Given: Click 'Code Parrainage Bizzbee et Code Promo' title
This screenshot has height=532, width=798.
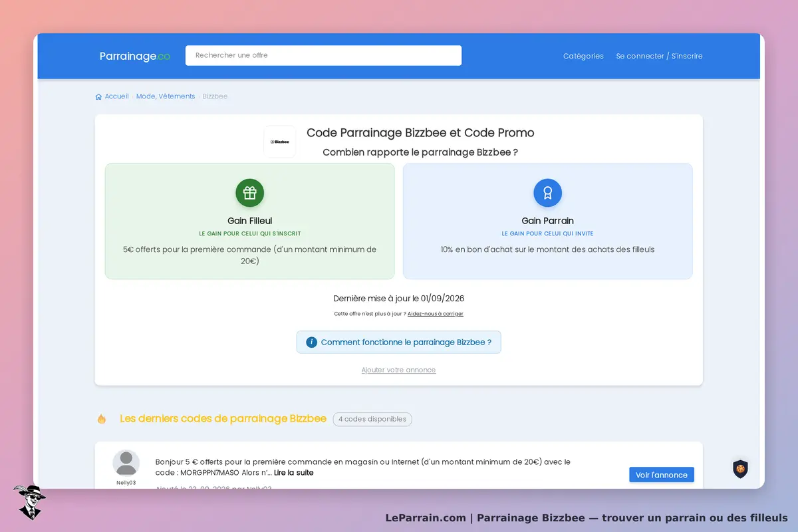Looking at the screenshot, I should point(420,133).
